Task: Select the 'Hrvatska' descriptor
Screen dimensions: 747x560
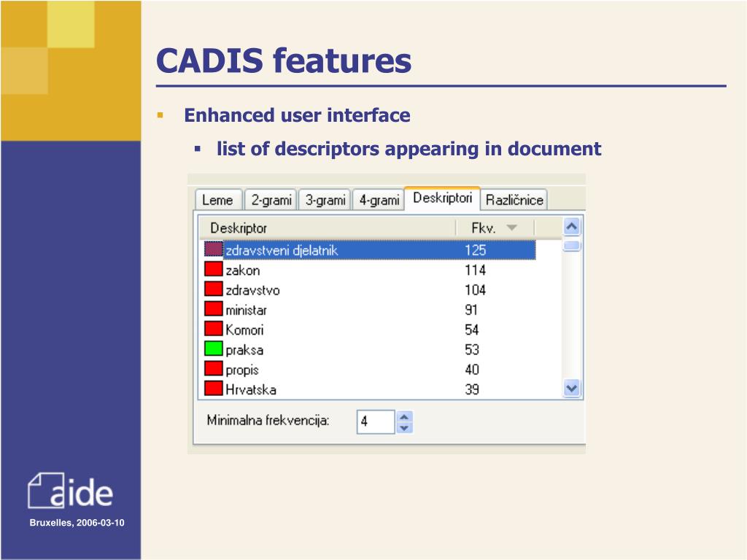Action: tap(251, 390)
